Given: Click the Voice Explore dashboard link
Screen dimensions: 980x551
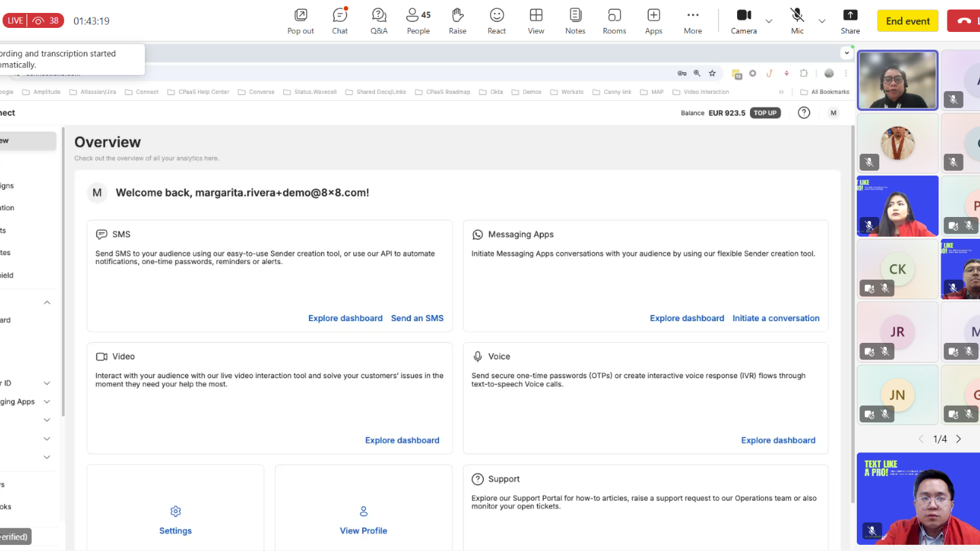Looking at the screenshot, I should coord(778,440).
